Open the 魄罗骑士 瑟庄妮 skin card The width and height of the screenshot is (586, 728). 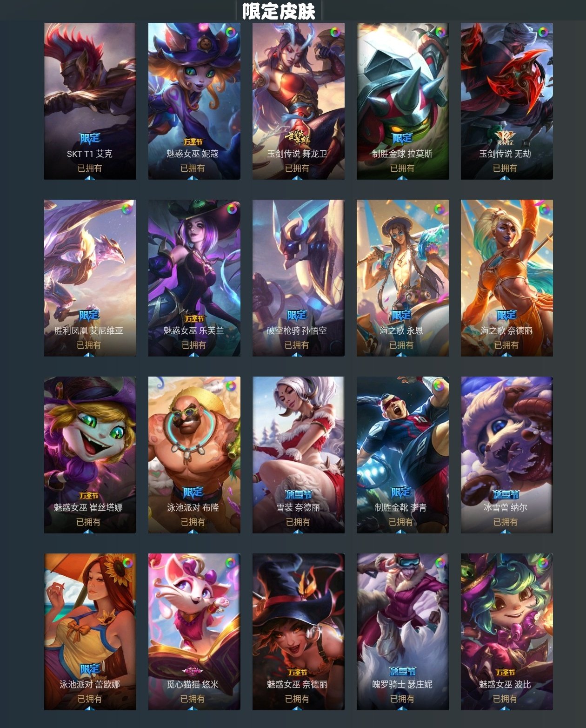(403, 632)
